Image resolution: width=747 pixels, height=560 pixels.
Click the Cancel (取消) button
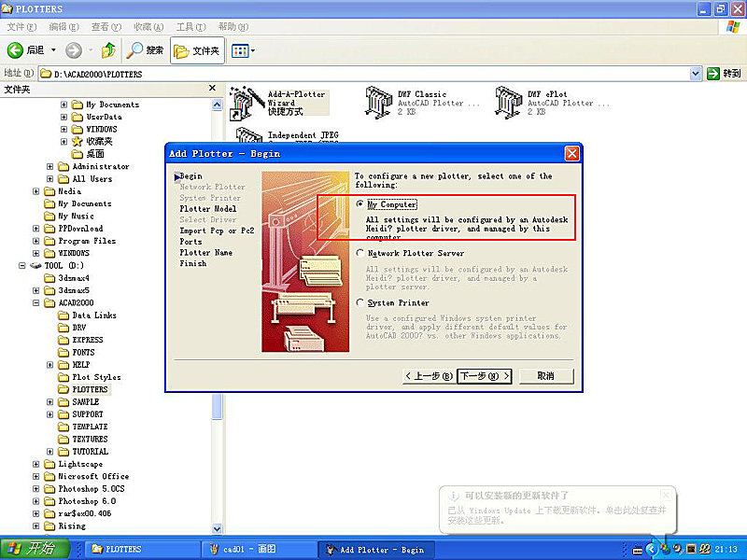546,376
